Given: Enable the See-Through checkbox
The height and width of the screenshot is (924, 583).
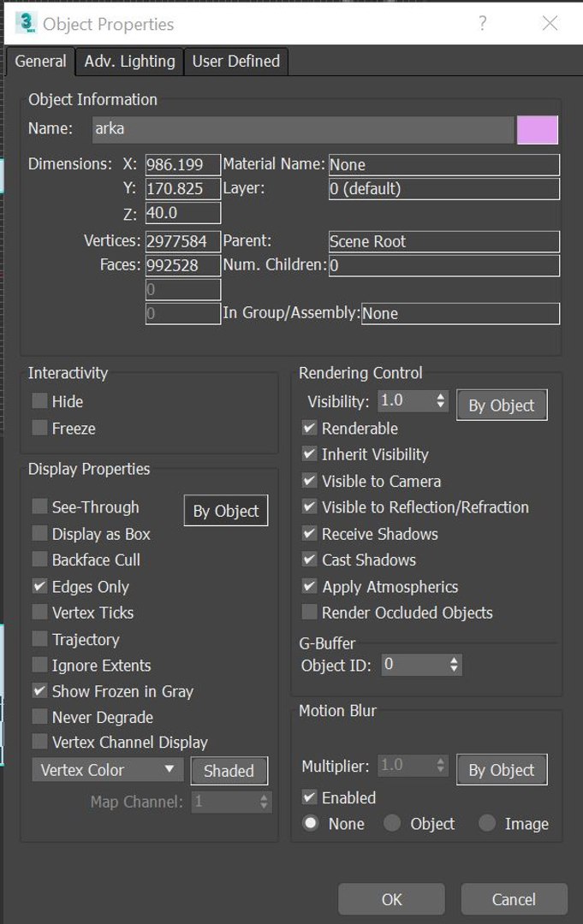Looking at the screenshot, I should pyautogui.click(x=40, y=507).
